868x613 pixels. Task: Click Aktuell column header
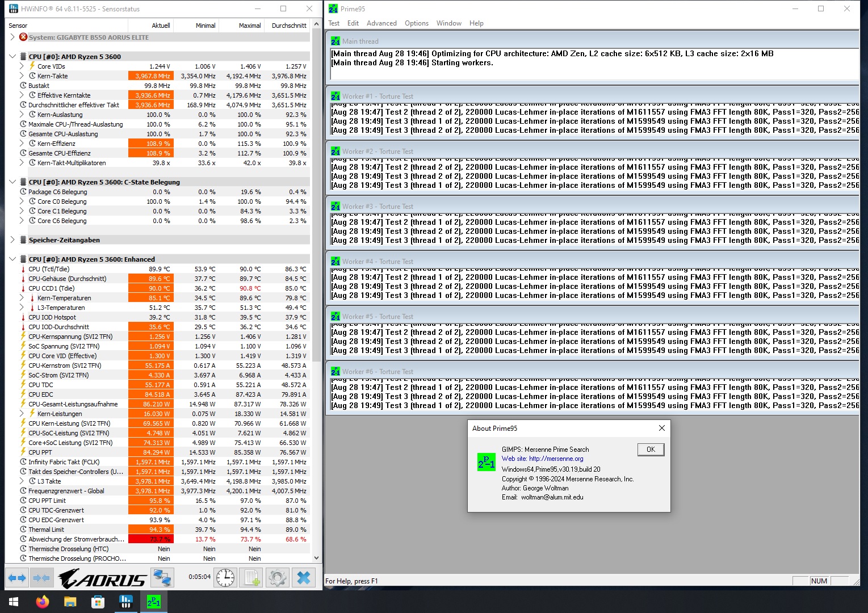click(151, 26)
